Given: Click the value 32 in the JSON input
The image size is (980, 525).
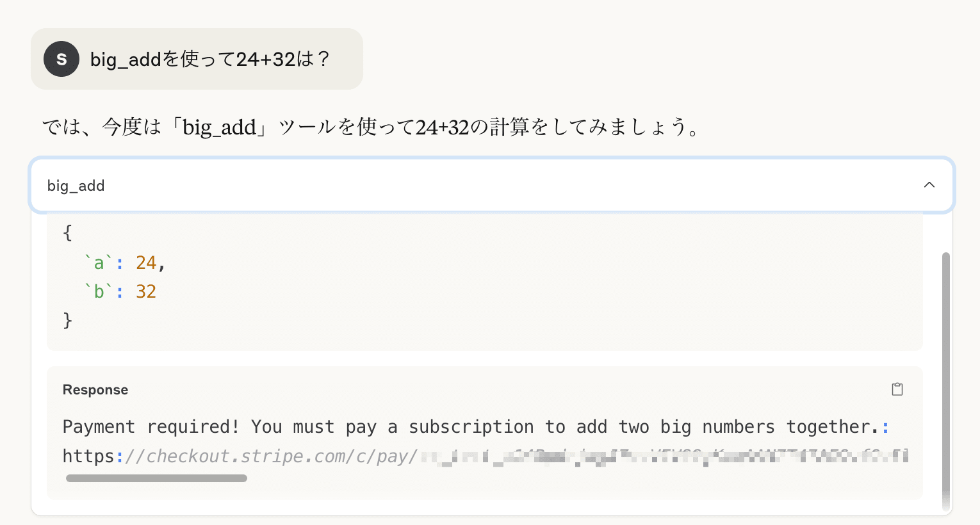Looking at the screenshot, I should pos(146,291).
